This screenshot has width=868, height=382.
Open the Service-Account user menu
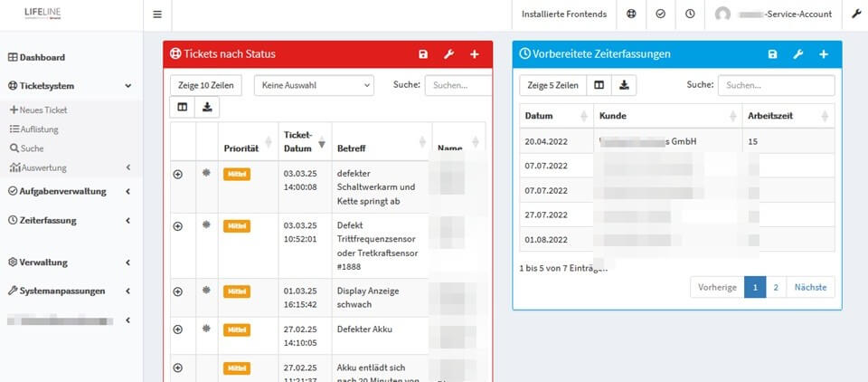click(x=773, y=14)
